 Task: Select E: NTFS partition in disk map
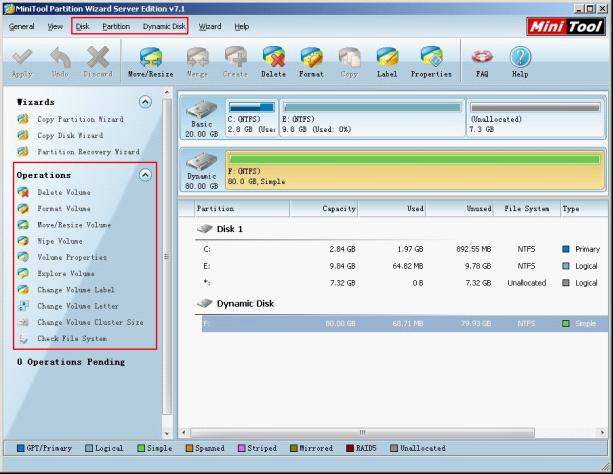pyautogui.click(x=372, y=117)
